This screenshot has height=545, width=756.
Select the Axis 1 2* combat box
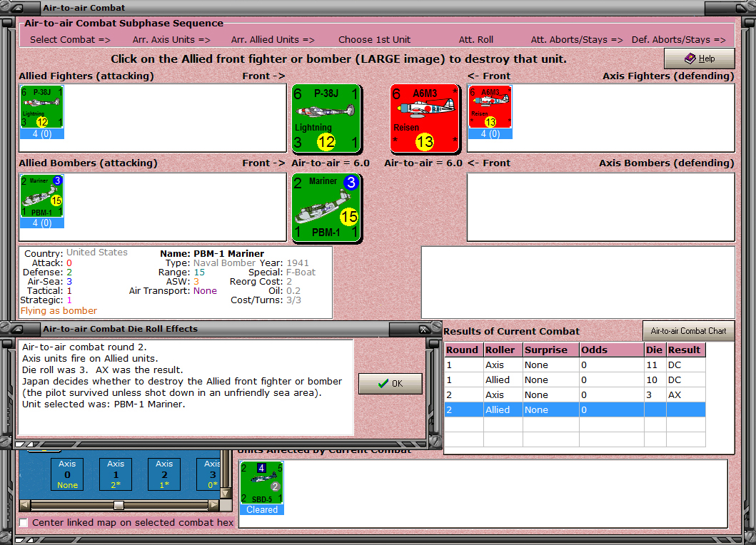[x=116, y=474]
